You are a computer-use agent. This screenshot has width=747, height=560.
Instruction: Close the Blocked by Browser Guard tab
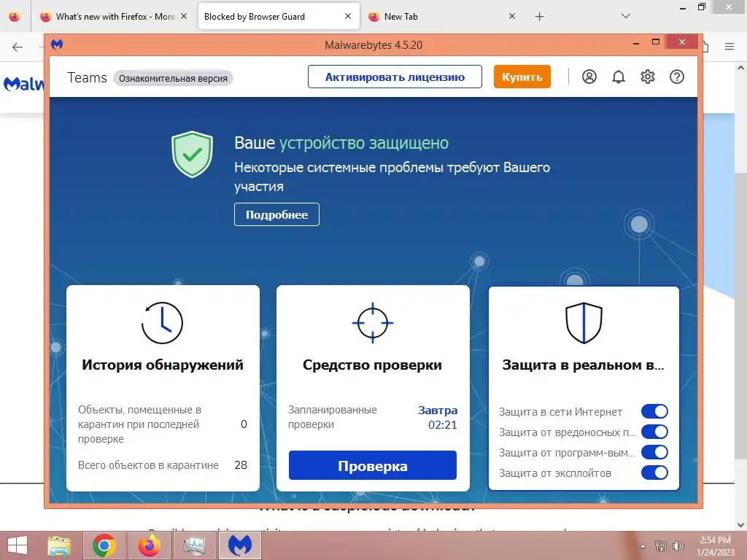coord(348,16)
